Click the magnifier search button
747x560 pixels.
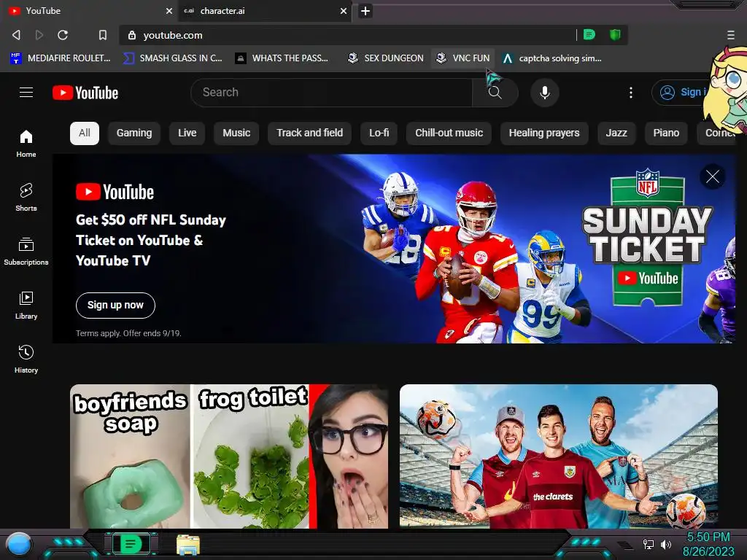pyautogui.click(x=495, y=93)
